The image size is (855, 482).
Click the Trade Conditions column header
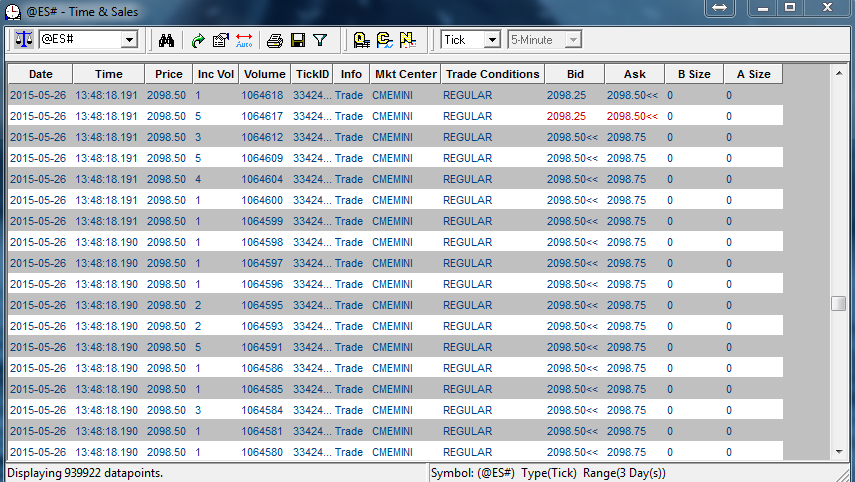pyautogui.click(x=492, y=74)
